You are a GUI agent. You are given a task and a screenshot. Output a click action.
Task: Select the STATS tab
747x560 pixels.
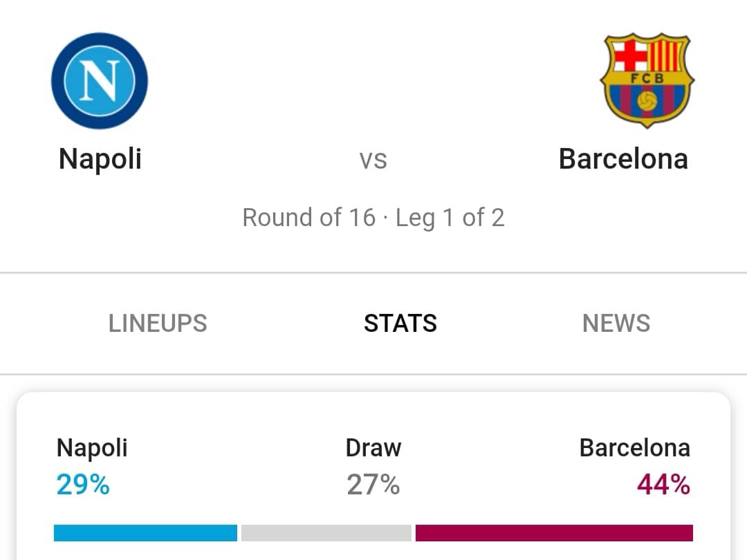click(400, 324)
